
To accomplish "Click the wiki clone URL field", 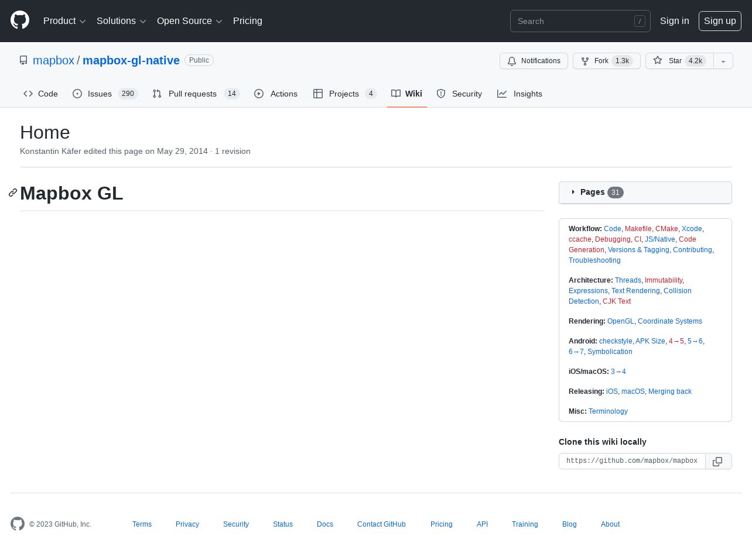I will point(632,461).
